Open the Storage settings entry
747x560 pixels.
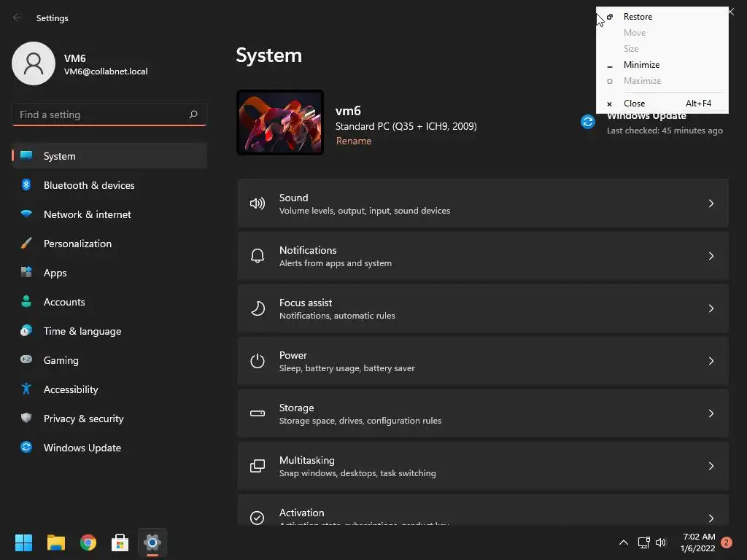[x=483, y=413]
